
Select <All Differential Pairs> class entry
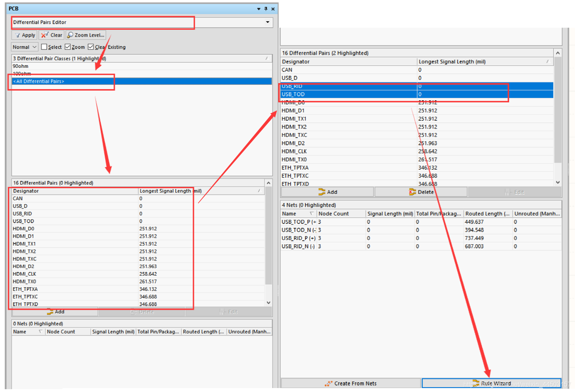point(39,81)
